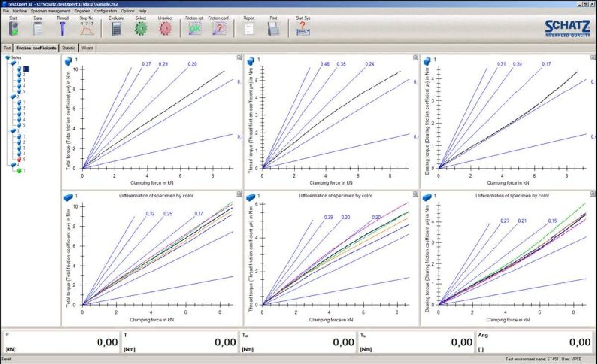This screenshot has height=364, width=597.
Task: Generate a Report via toolbar icon
Action: (x=249, y=29)
